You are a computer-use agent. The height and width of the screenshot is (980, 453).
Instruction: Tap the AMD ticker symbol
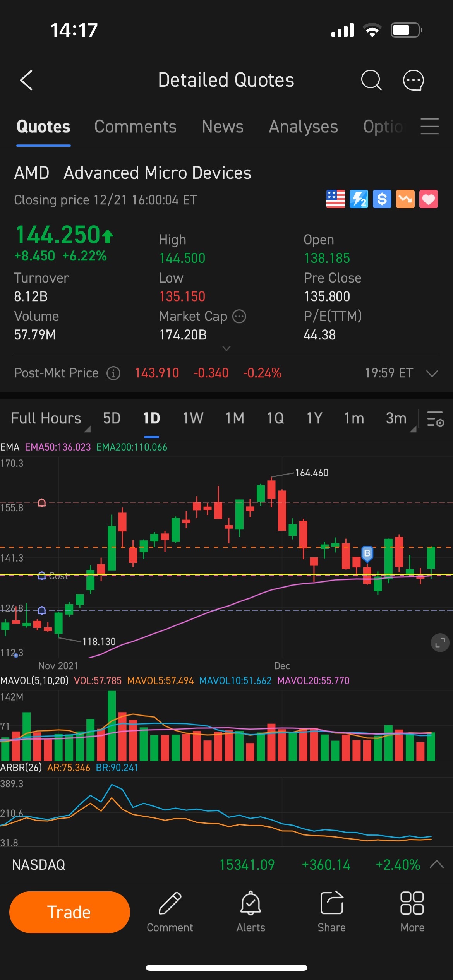tap(32, 173)
